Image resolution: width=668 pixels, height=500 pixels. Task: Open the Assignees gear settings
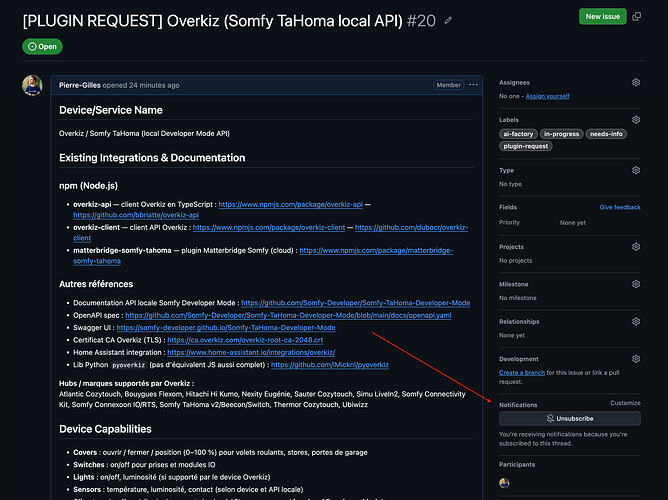[636, 82]
